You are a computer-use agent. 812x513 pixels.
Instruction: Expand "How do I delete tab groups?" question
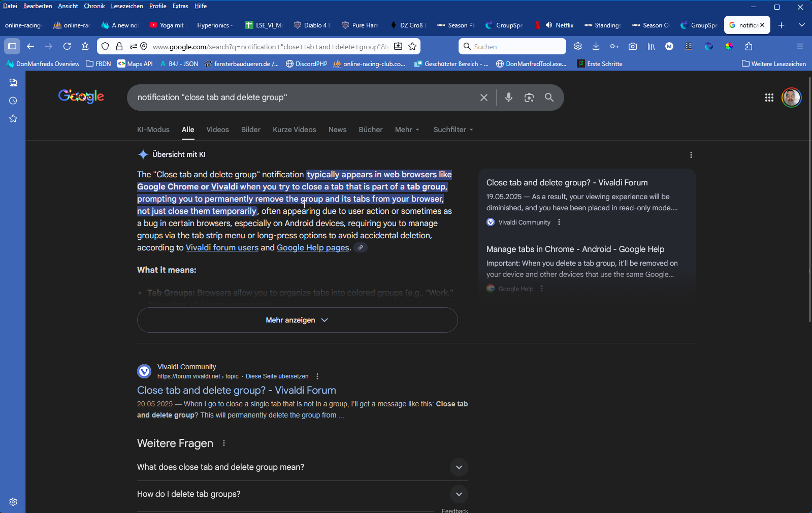pyautogui.click(x=459, y=494)
